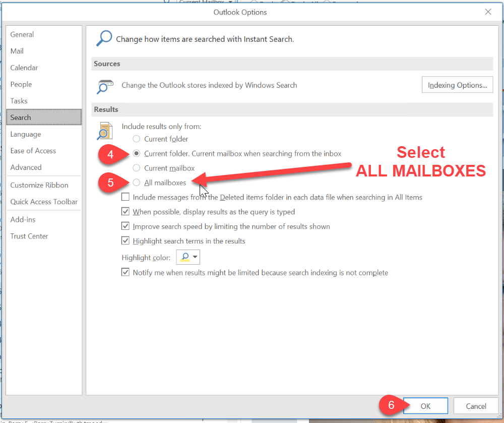Disable notification about incomplete search indexing
Viewport: 504px width, 423px height.
[x=125, y=272]
